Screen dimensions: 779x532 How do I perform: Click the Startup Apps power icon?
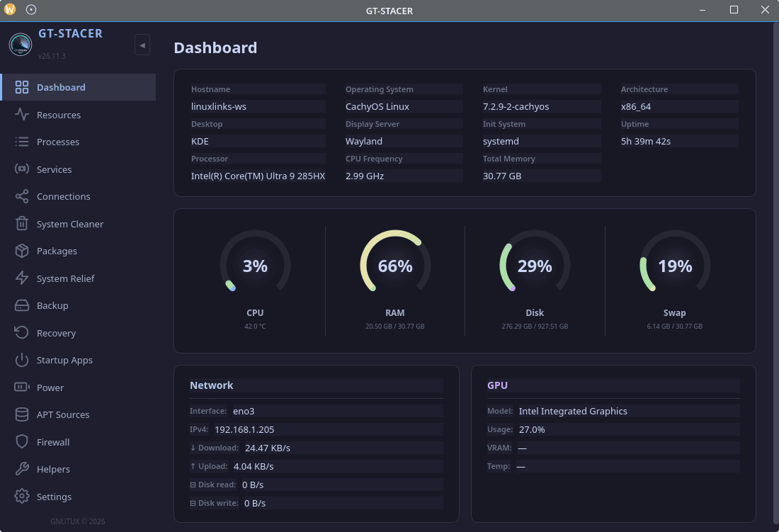(22, 360)
